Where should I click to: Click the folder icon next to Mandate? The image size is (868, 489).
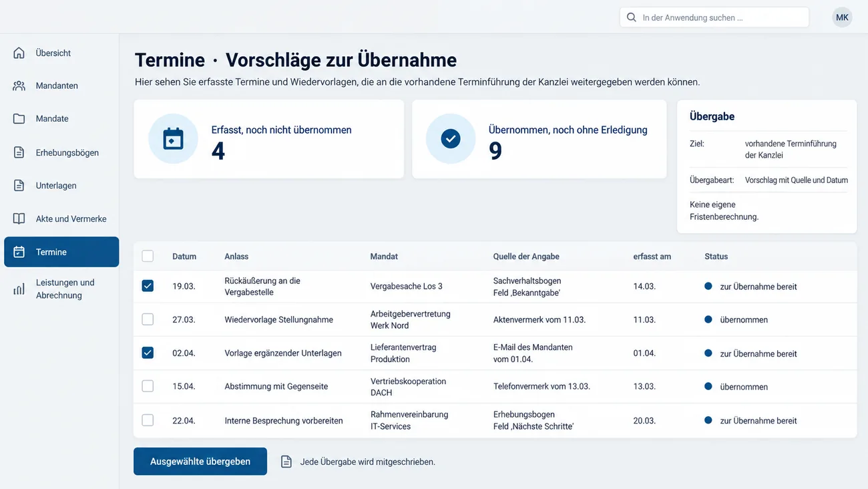point(19,118)
